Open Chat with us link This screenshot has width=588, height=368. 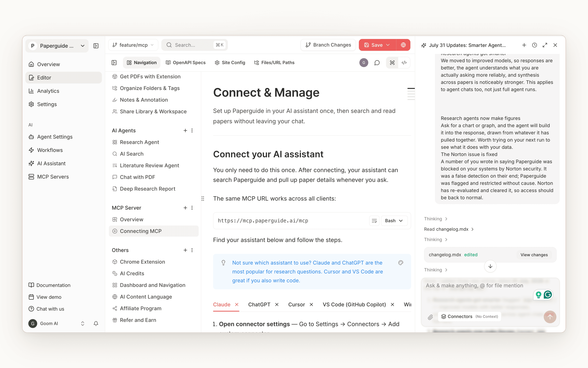pyautogui.click(x=46, y=309)
